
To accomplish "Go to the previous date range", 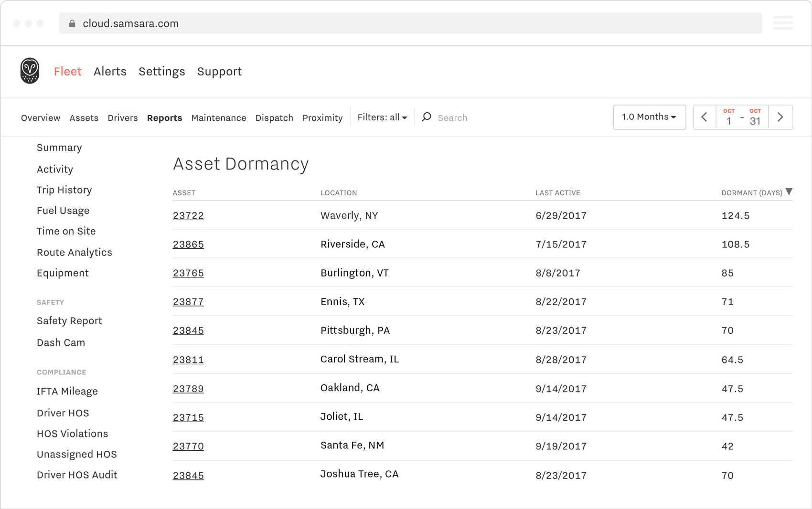I will 704,117.
